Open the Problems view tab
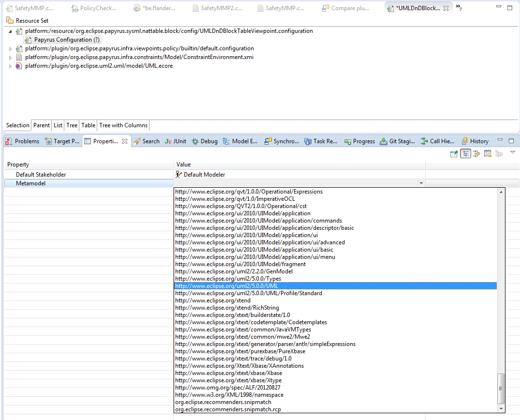 click(23, 141)
